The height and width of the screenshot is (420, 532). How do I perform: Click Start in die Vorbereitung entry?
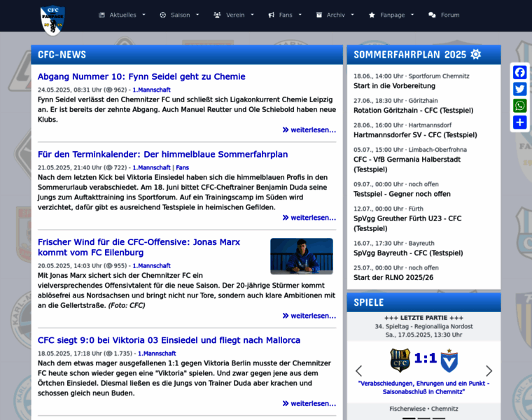click(394, 86)
